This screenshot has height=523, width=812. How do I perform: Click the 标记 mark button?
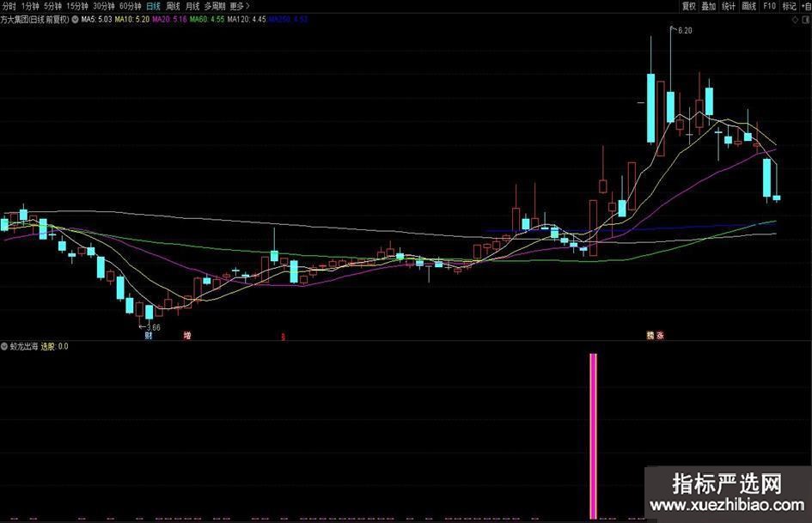[x=789, y=6]
